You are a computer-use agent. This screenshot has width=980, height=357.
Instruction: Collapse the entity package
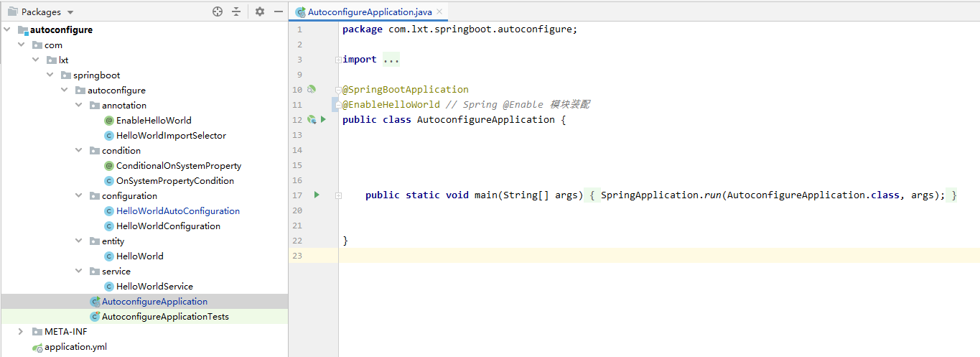79,241
